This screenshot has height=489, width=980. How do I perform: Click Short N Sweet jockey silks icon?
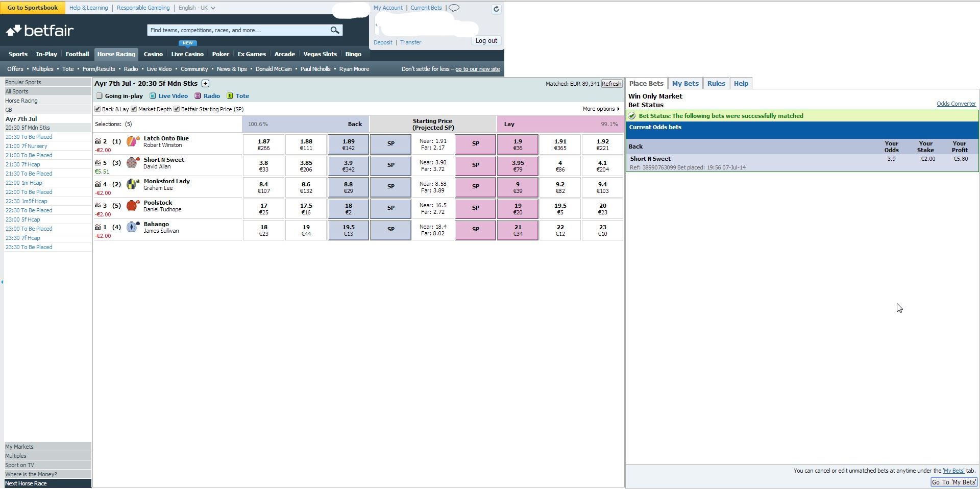click(133, 163)
